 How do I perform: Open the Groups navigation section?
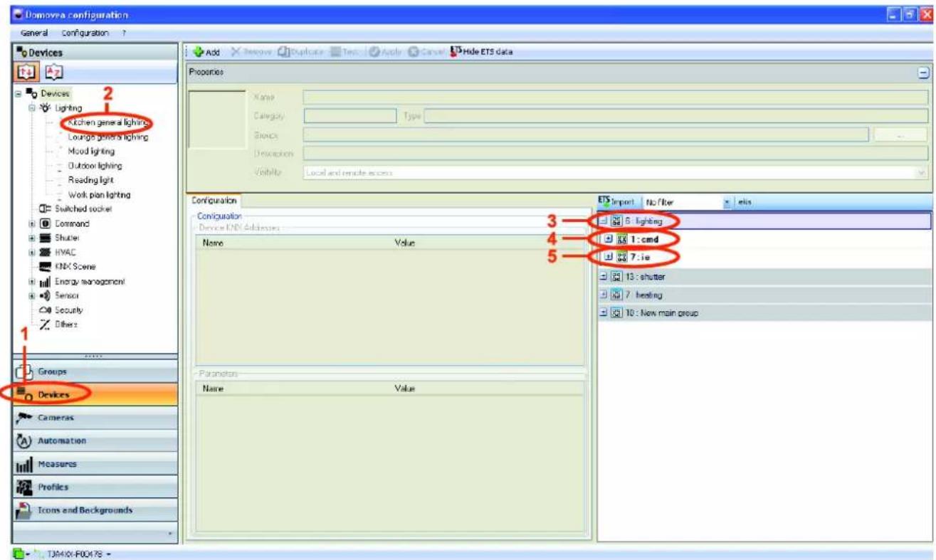point(95,371)
